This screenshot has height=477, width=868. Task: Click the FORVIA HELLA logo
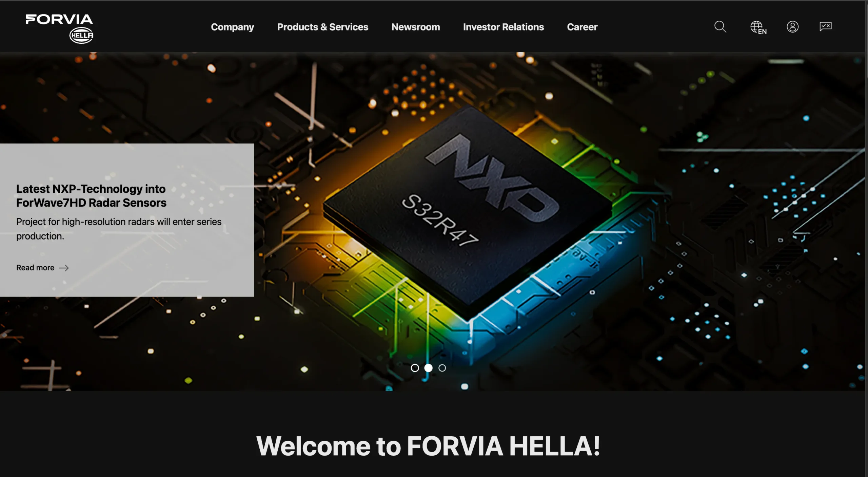[x=59, y=29]
